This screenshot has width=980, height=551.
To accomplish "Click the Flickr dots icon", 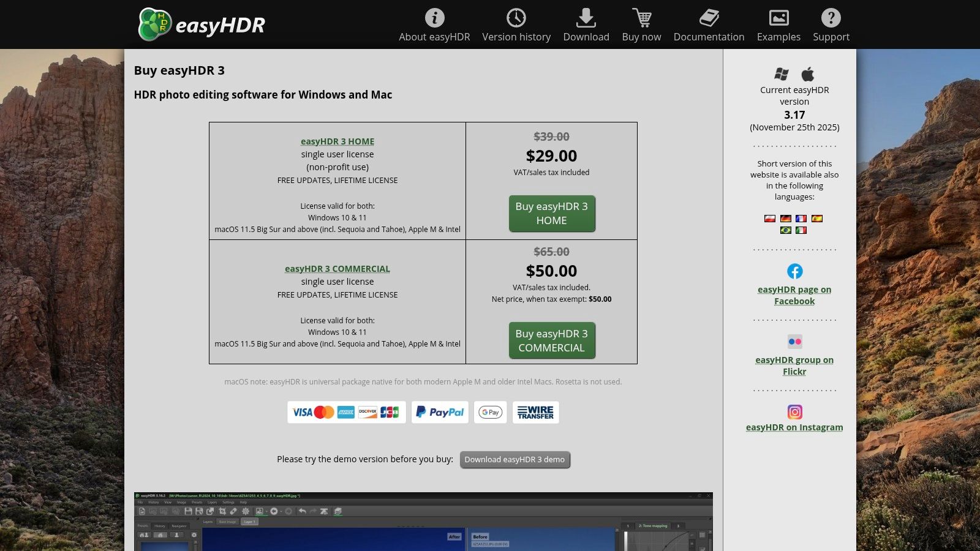I will (x=794, y=342).
